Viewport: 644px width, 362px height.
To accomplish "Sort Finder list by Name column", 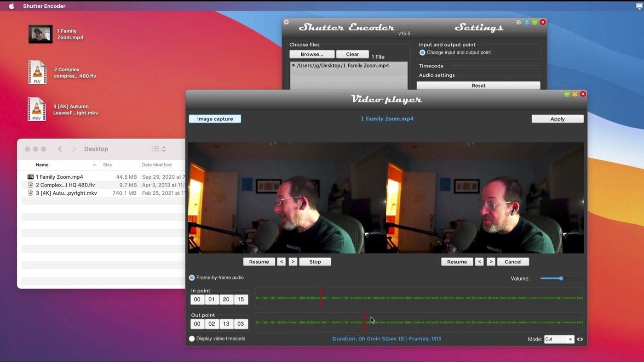I will click(x=42, y=165).
